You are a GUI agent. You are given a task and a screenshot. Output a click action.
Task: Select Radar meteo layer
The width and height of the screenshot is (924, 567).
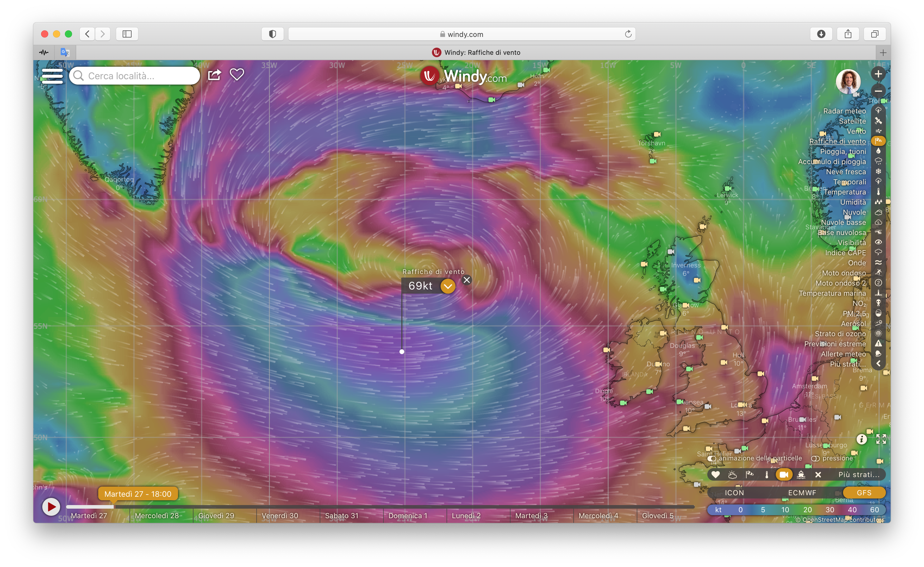tap(845, 111)
